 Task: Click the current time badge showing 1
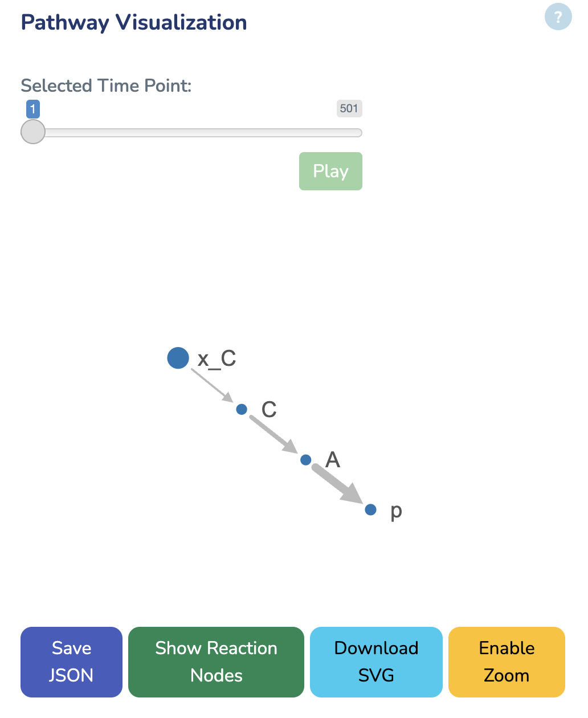click(x=32, y=109)
